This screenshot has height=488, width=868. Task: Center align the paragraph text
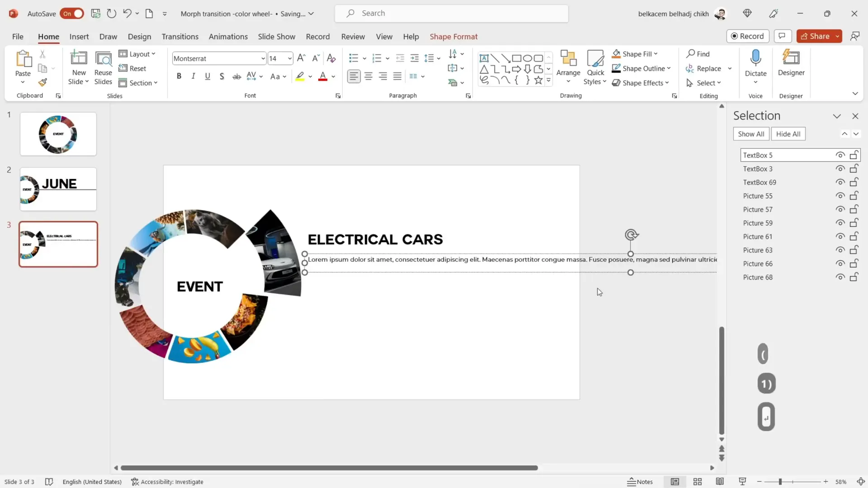[x=368, y=76]
